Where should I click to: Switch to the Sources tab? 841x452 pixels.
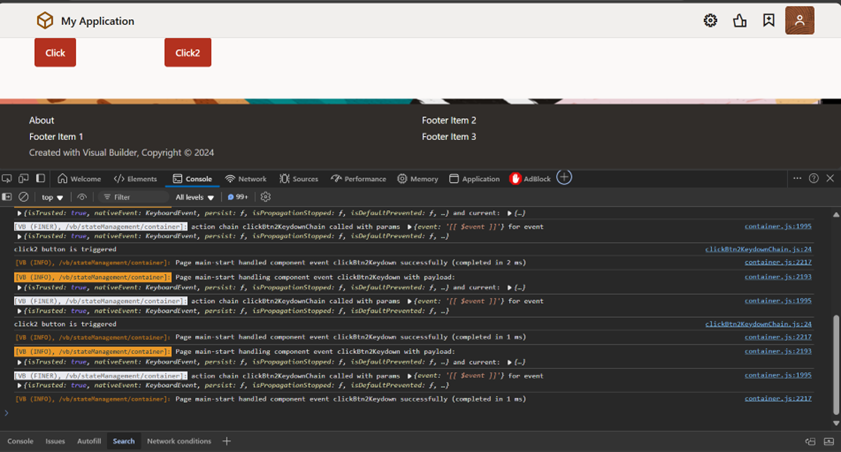[x=299, y=179]
